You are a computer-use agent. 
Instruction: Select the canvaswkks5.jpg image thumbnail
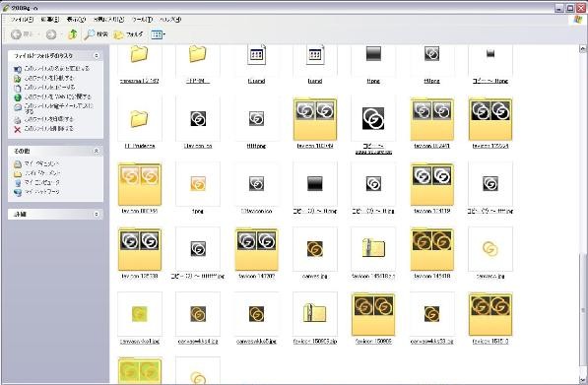point(256,314)
